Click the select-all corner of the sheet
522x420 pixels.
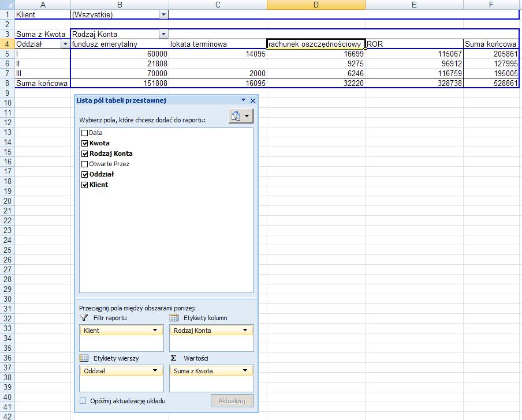coord(8,5)
